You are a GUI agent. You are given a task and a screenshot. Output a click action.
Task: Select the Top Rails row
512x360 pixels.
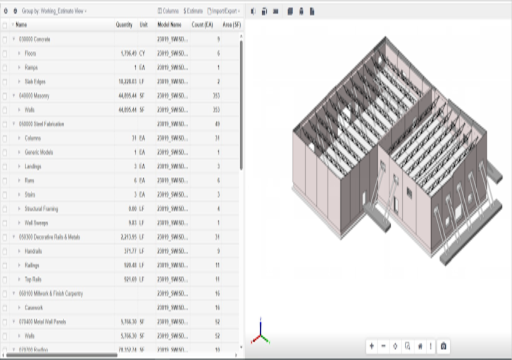coord(120,279)
